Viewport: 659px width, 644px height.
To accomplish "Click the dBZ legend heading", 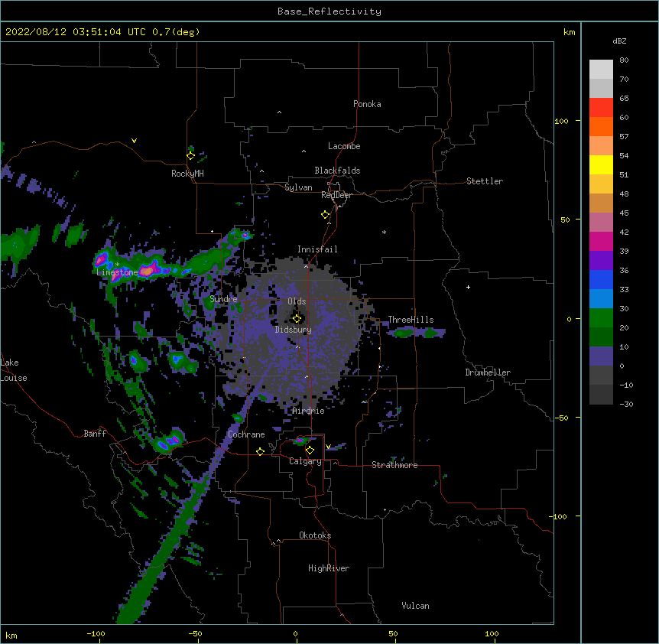I will click(x=619, y=41).
